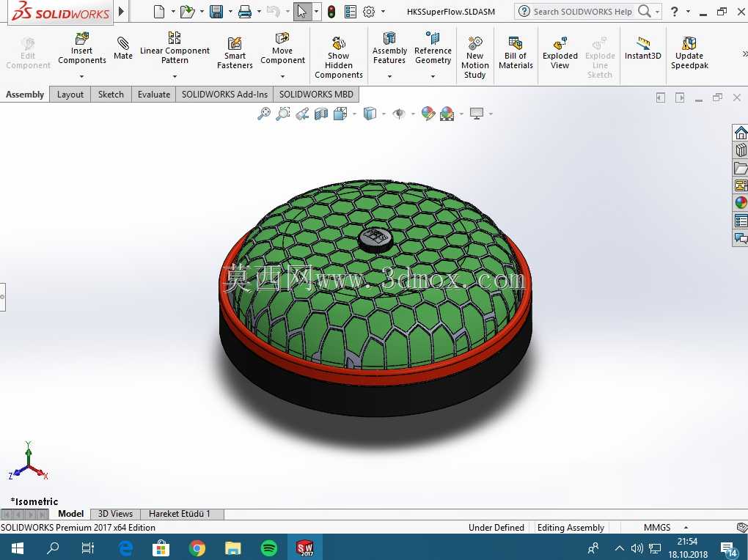The width and height of the screenshot is (748, 560).
Task: Click the Open file folder icon
Action: tap(188, 12)
